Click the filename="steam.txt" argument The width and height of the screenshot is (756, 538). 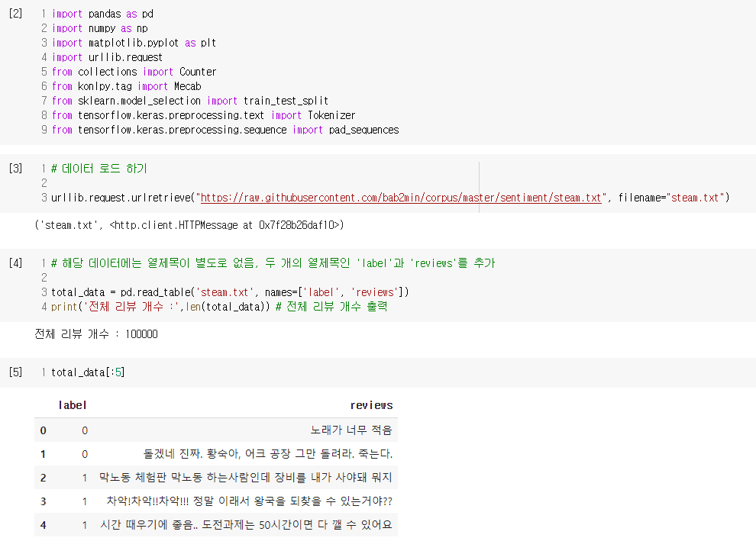pyautogui.click(x=671, y=198)
